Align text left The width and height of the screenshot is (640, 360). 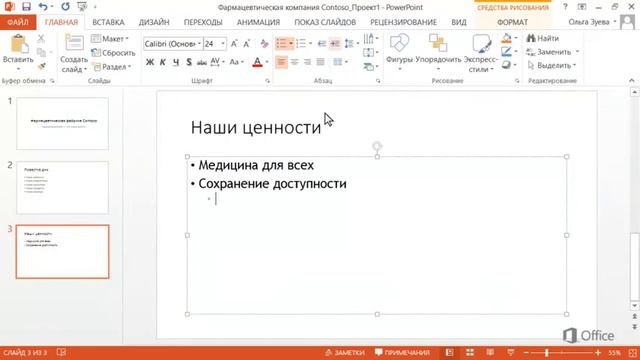coord(281,62)
